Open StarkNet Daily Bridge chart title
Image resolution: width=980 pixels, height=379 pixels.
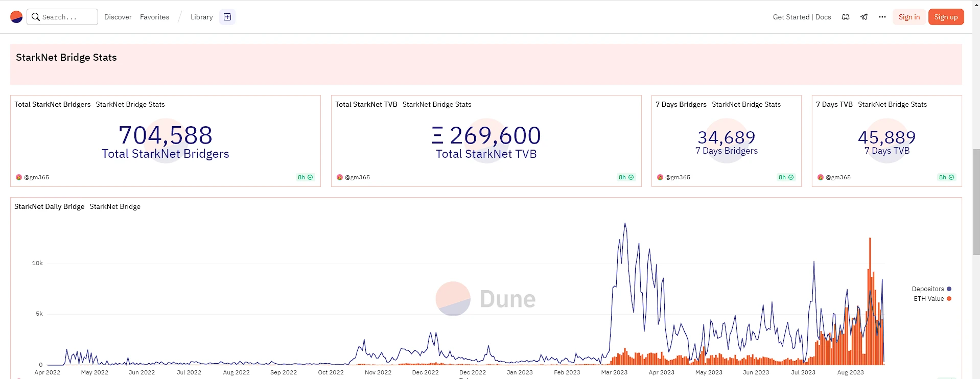tap(50, 206)
